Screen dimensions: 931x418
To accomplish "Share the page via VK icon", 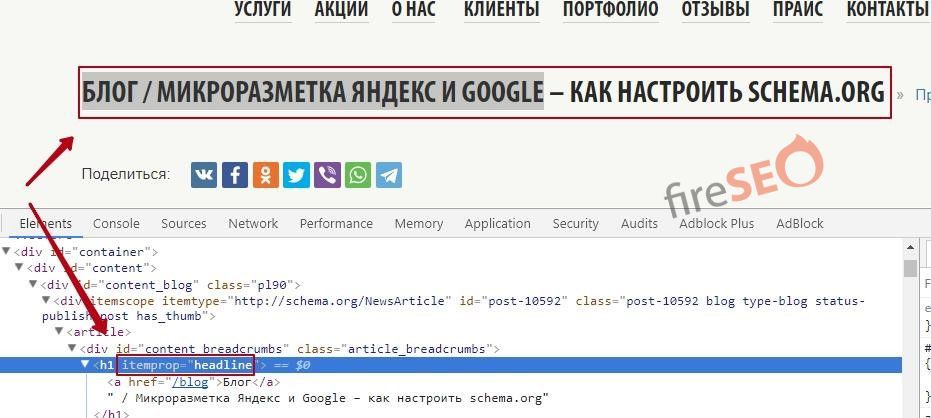I will click(204, 175).
